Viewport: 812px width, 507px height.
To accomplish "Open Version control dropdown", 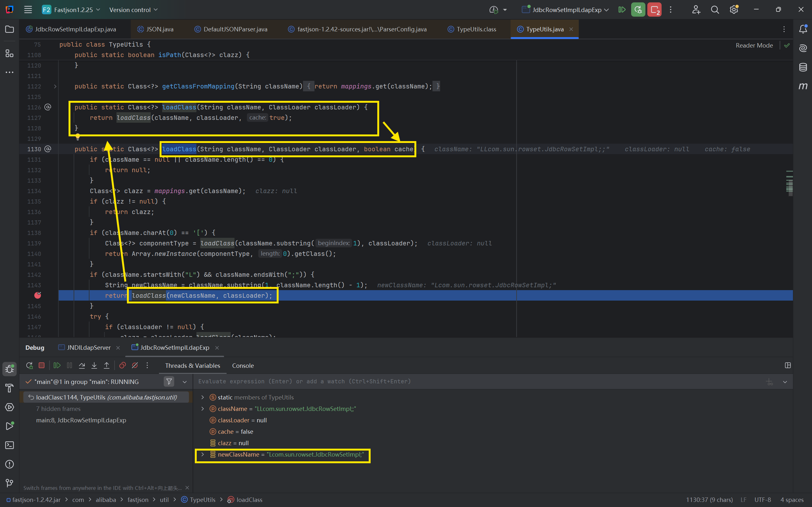I will (x=133, y=10).
